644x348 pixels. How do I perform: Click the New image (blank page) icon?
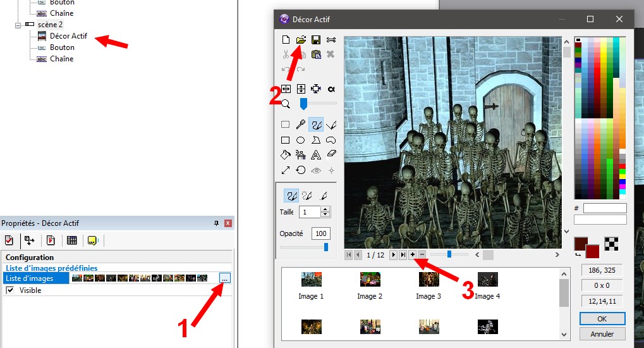[x=286, y=39]
